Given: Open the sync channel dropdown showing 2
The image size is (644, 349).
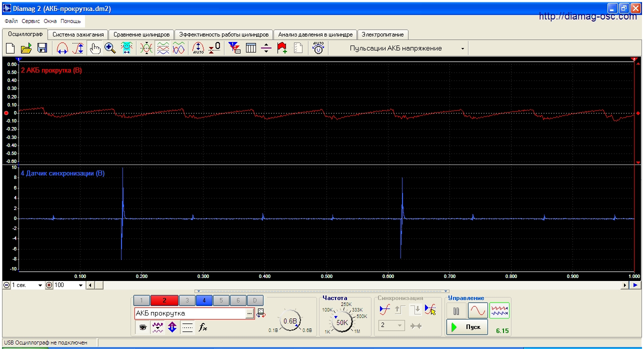Looking at the screenshot, I should [x=391, y=325].
